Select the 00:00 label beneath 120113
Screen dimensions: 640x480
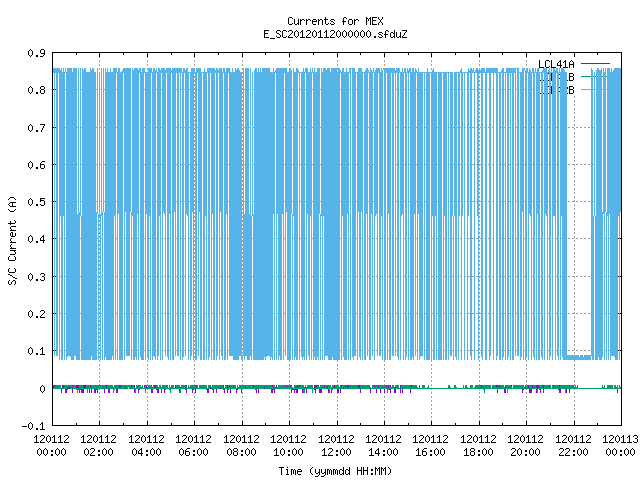tap(620, 452)
